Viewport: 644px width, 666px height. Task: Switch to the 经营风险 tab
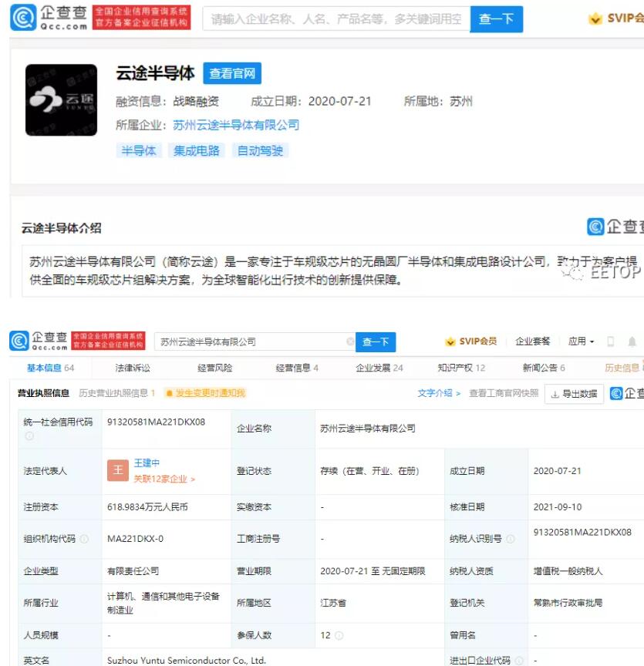click(214, 368)
